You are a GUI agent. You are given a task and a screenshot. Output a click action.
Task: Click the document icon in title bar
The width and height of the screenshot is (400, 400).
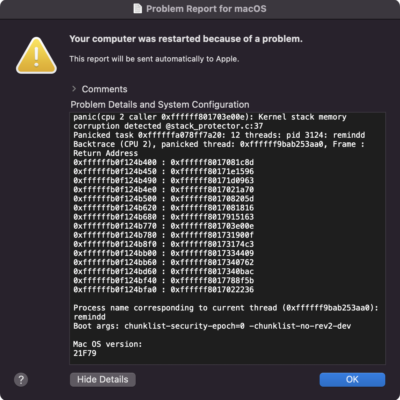tap(137, 8)
